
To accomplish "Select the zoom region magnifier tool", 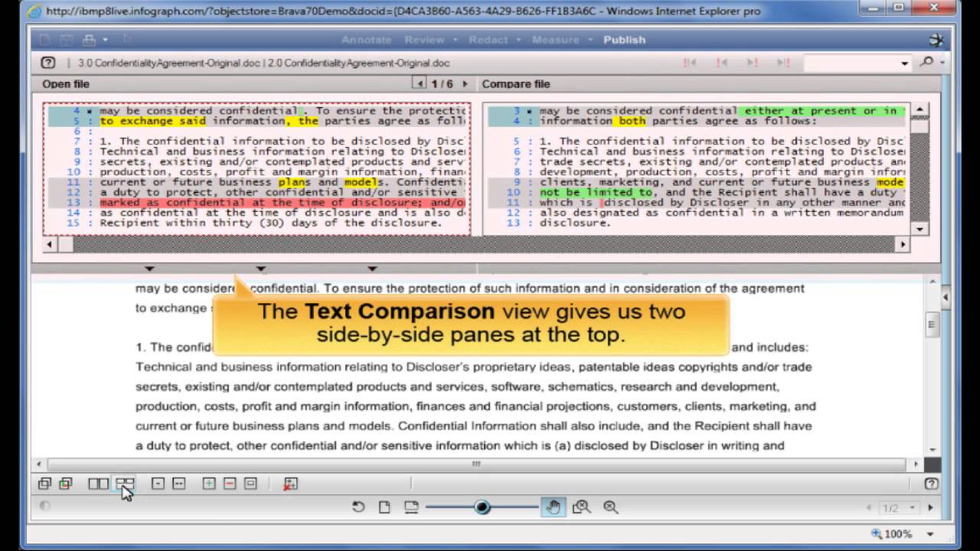I will [x=581, y=507].
